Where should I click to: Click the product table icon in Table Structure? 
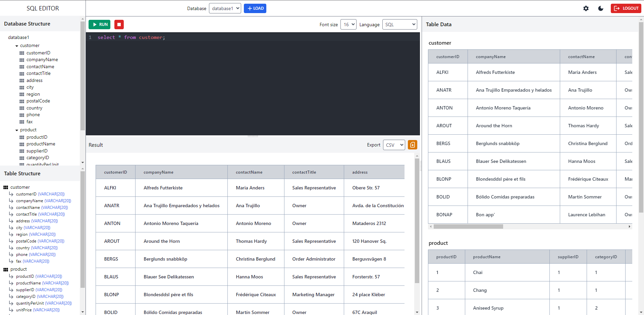tap(6, 269)
